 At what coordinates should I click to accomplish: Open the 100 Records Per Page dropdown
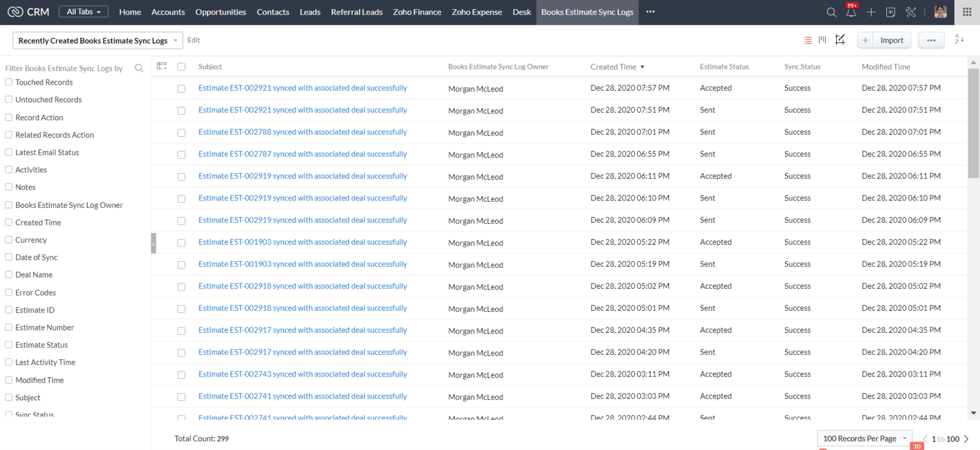[865, 438]
